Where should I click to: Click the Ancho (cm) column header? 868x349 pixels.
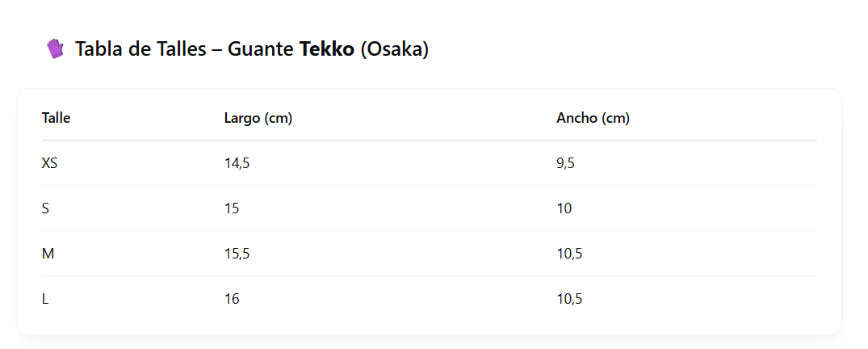pos(593,118)
